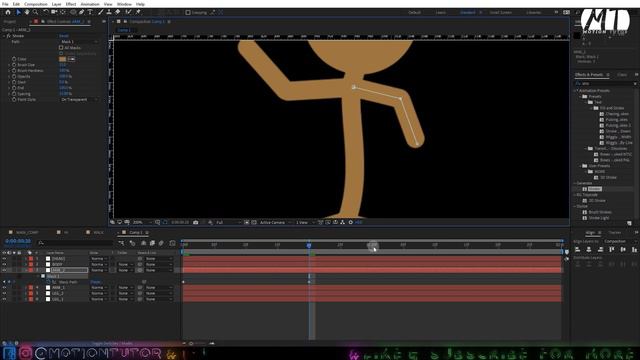
Task: Click the eyedropper next to the color swatch
Action: (71, 59)
